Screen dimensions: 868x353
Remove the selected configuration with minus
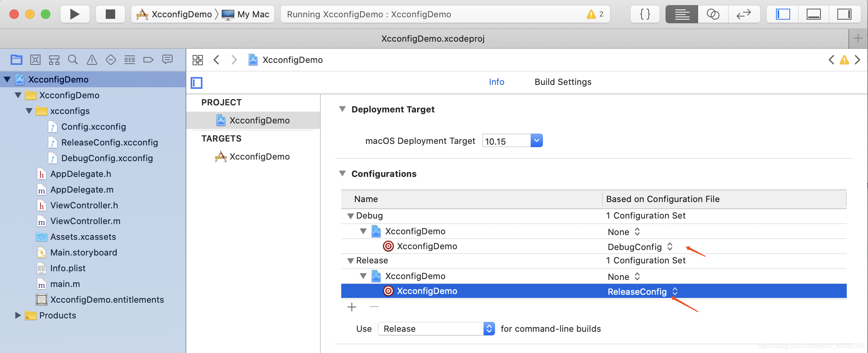374,307
